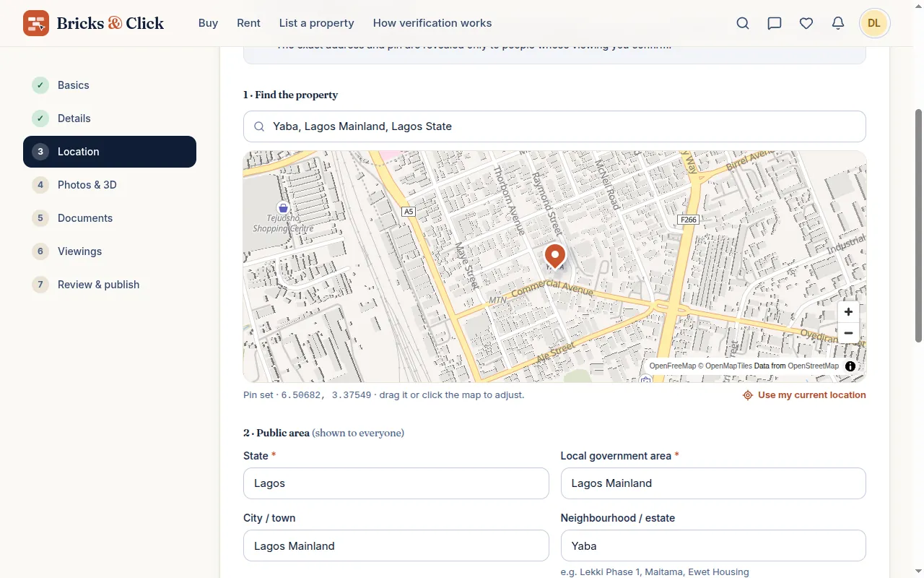Open How verification works page
This screenshot has width=924, height=578.
[x=432, y=23]
